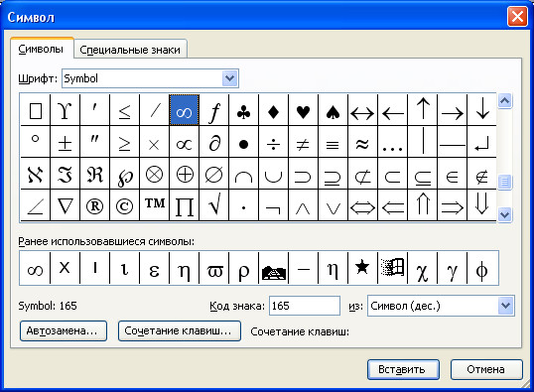This screenshot has height=392, width=534.
Task: Choose infinity in recently used symbols
Action: pyautogui.click(x=35, y=268)
